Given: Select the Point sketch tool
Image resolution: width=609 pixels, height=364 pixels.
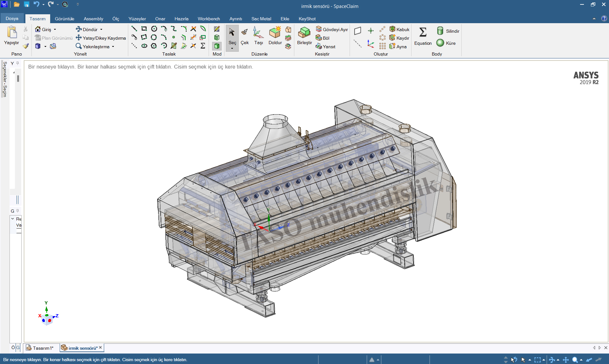Looking at the screenshot, I should (x=174, y=37).
